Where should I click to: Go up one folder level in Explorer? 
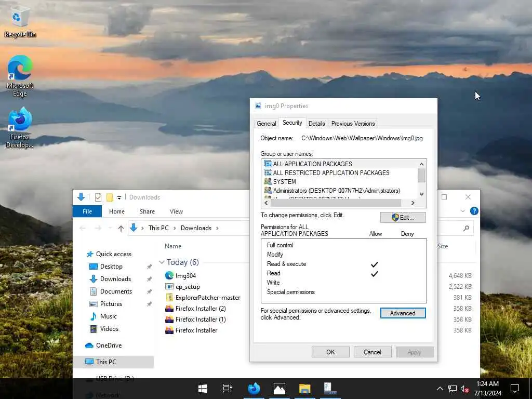pos(121,229)
